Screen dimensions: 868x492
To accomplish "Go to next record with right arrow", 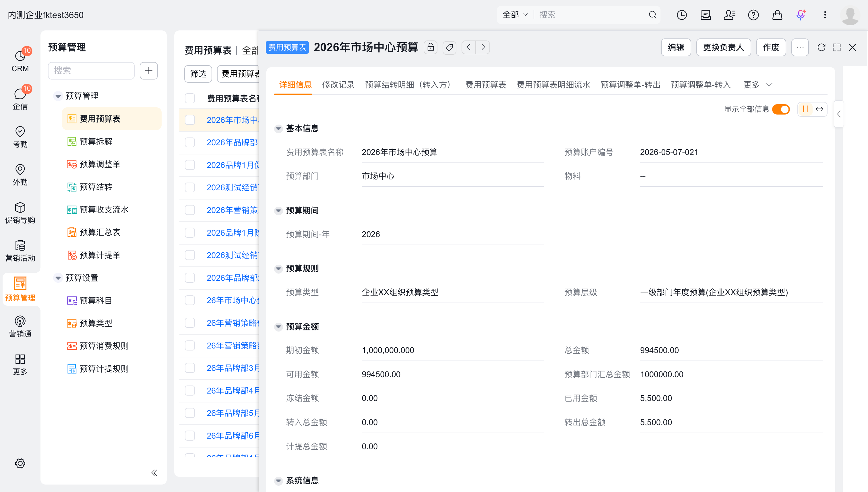I will pos(483,47).
